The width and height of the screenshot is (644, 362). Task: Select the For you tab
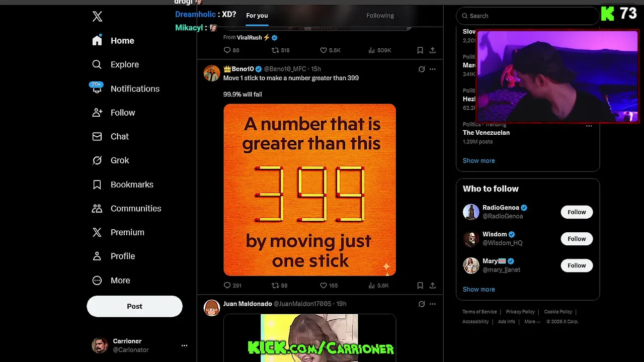(257, 16)
